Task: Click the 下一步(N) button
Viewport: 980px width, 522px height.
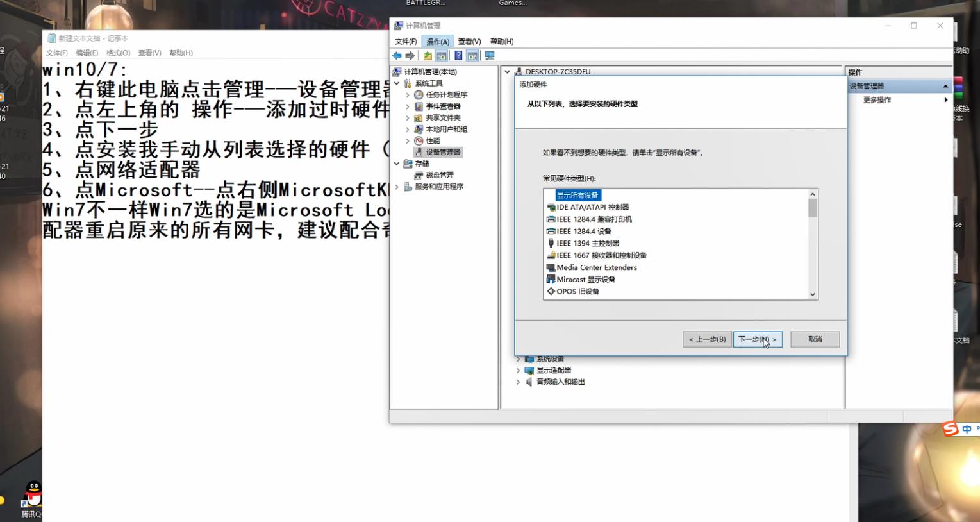Action: coord(757,339)
